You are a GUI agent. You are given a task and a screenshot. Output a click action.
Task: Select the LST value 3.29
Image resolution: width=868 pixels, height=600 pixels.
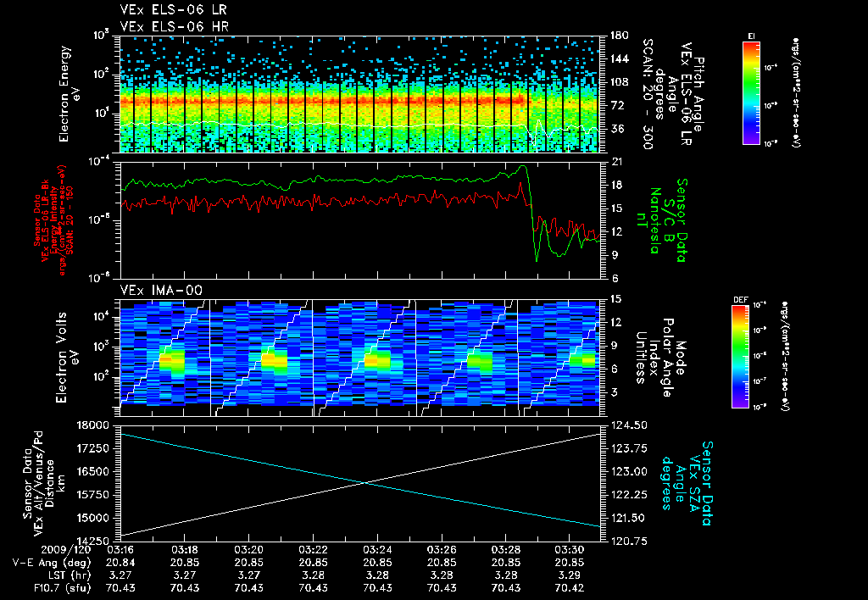pos(570,575)
